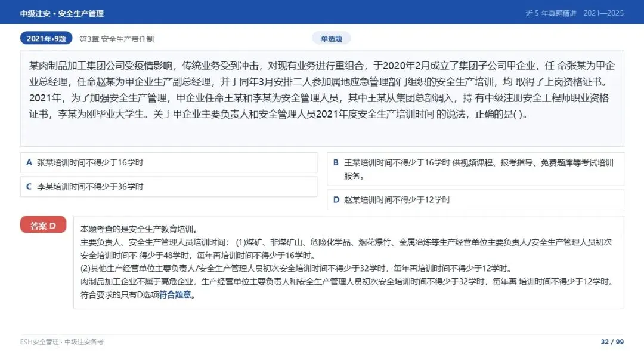Click the 2021年·9题 badge
Viewport: 644px width, 363px height.
coord(46,39)
